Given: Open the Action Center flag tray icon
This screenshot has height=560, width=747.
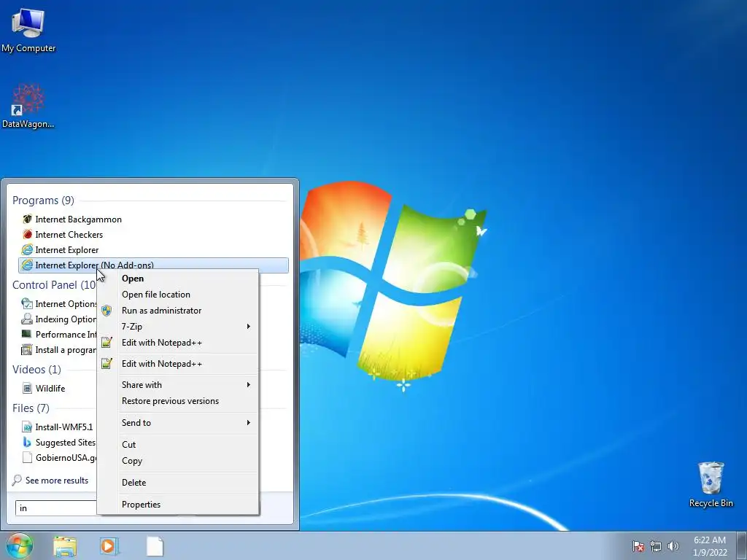Looking at the screenshot, I should tap(638, 546).
